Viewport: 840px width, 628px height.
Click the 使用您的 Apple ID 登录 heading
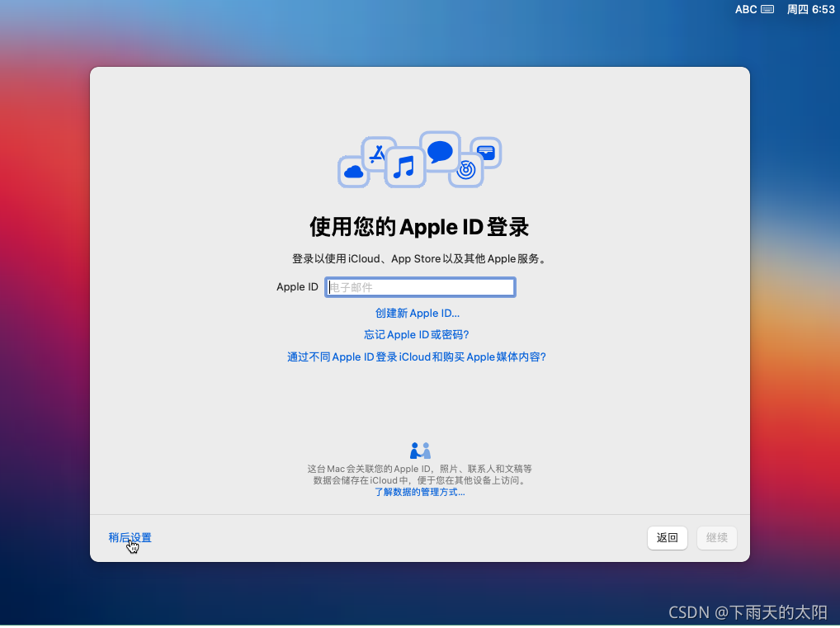[x=419, y=227]
